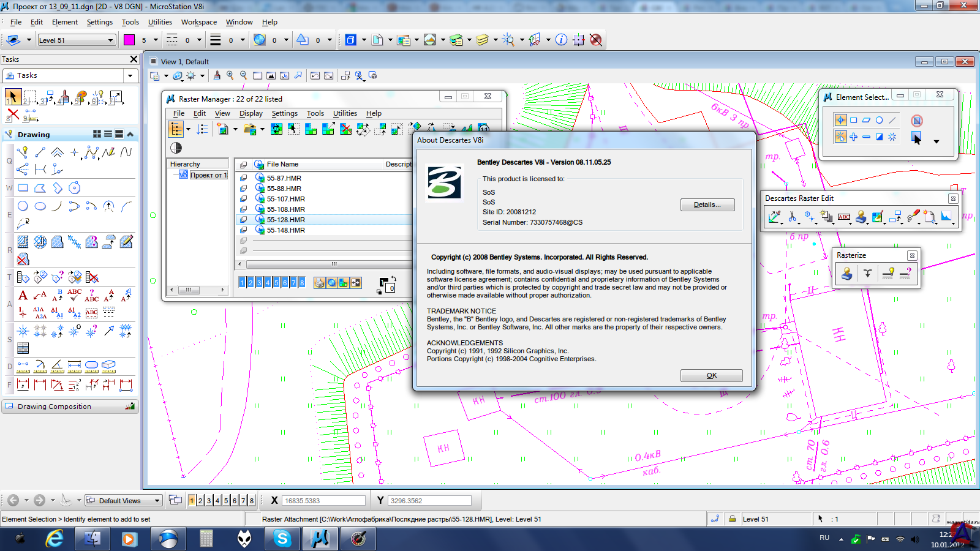This screenshot has height=551, width=980.
Task: Toggle view window 2 in bottom view bar
Action: [x=200, y=501]
